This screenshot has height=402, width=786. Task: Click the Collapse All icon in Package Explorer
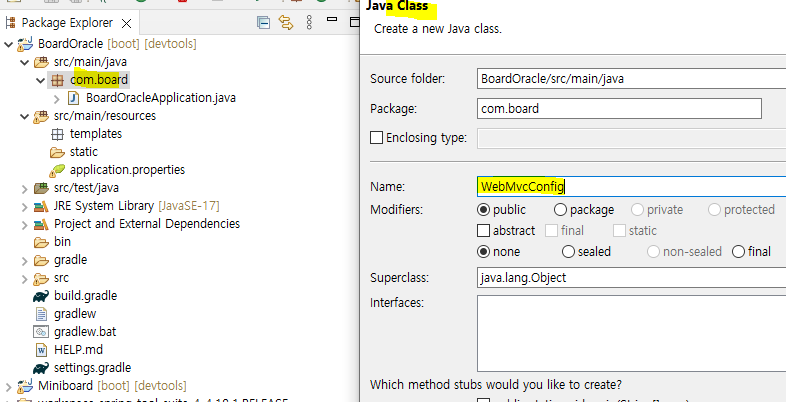click(263, 23)
